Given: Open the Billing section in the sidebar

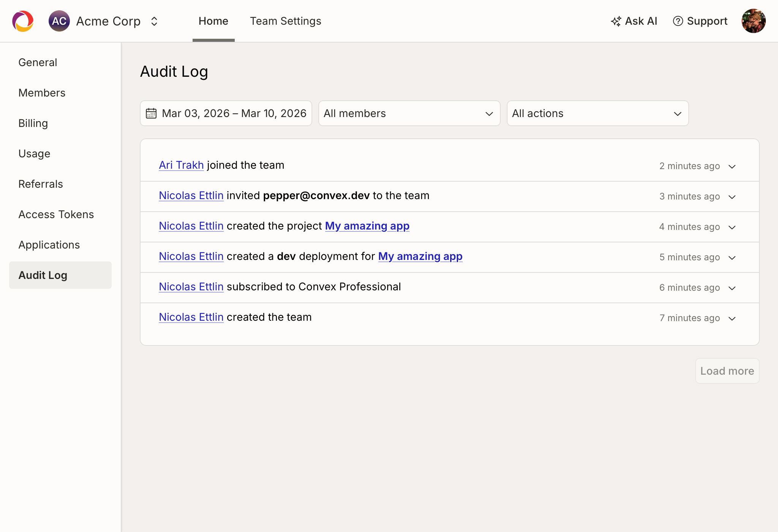Looking at the screenshot, I should 33,123.
